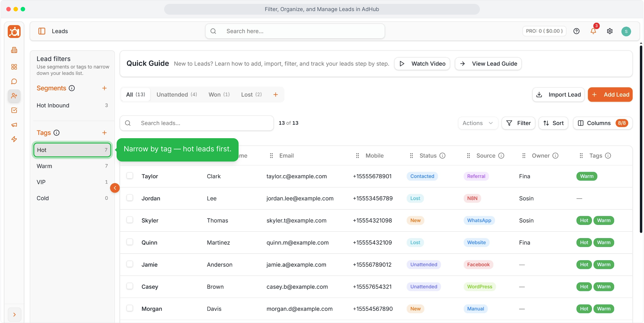Switch to the Lost (2) tab

tap(251, 95)
